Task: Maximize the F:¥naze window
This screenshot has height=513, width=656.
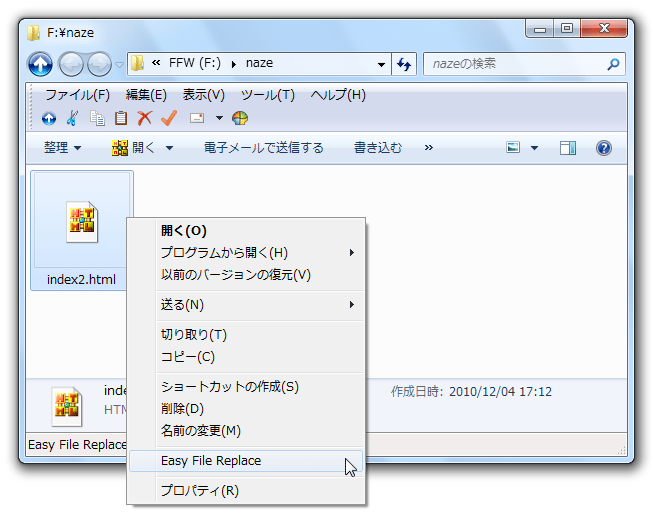Action: (567, 29)
